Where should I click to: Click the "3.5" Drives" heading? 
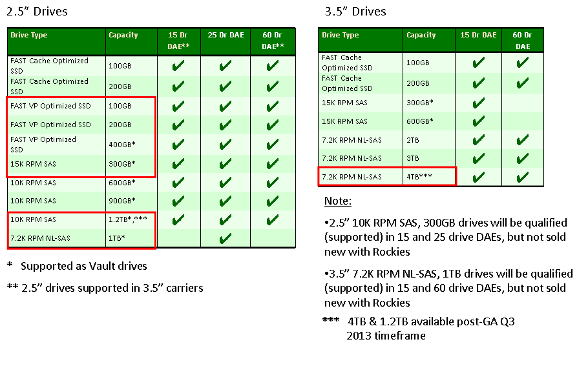[x=355, y=11]
